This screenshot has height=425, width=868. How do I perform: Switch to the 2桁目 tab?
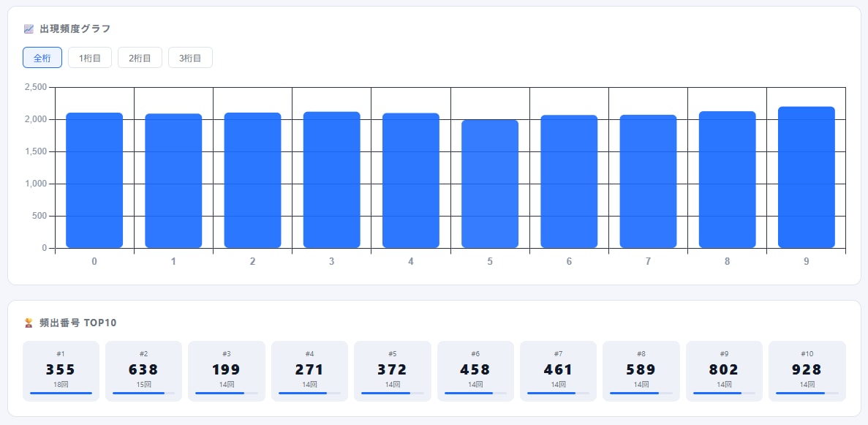click(x=140, y=58)
